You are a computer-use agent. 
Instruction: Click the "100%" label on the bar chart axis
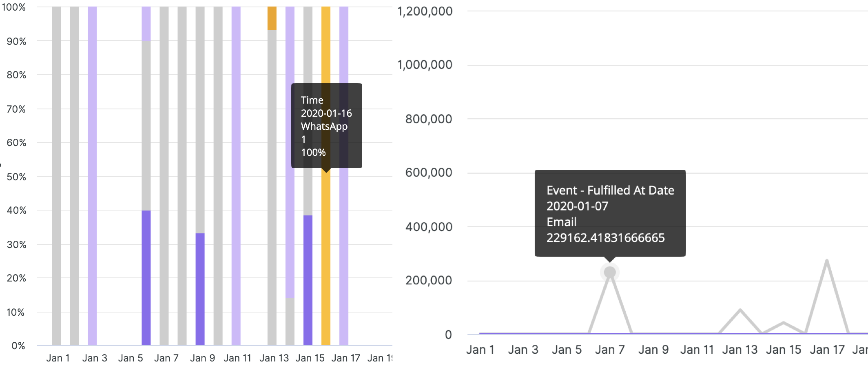point(13,7)
